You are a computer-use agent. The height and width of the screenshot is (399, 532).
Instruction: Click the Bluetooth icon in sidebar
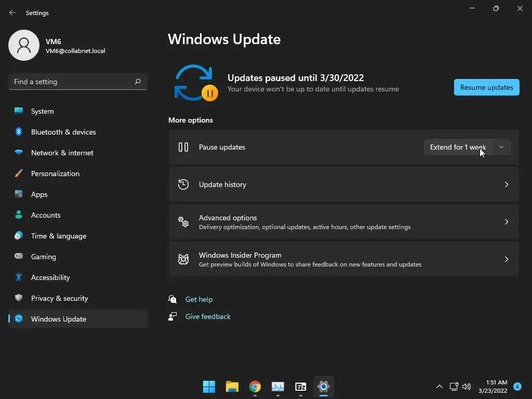[x=19, y=131]
